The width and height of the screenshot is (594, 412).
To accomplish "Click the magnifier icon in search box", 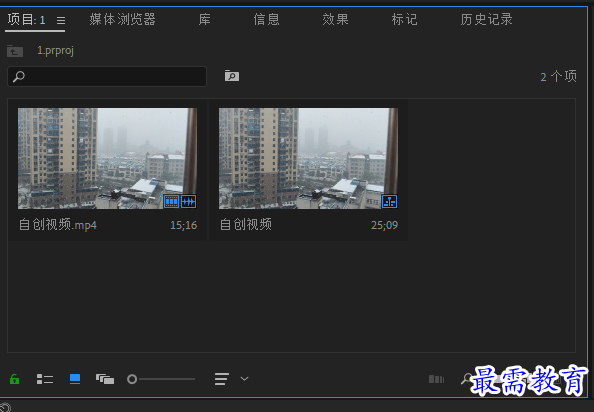I will [19, 76].
